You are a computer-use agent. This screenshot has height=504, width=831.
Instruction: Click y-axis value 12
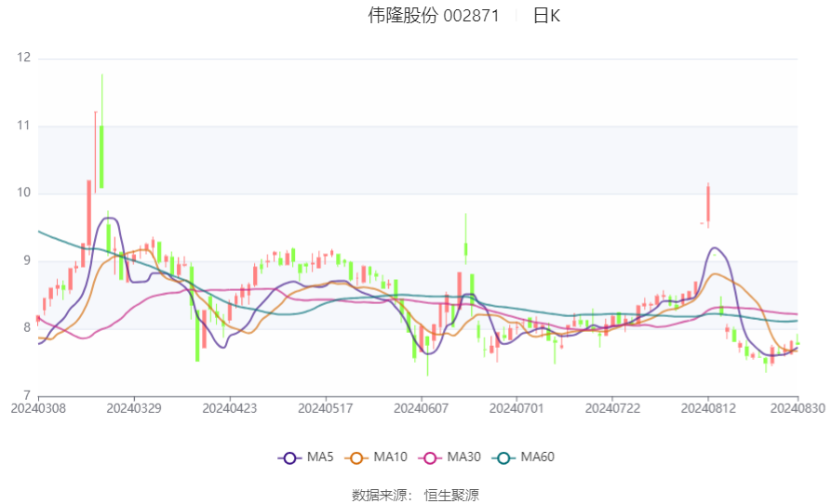[24, 58]
